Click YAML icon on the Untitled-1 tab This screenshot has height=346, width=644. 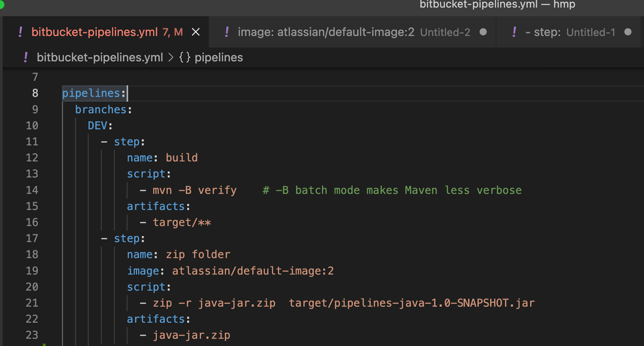tap(514, 32)
